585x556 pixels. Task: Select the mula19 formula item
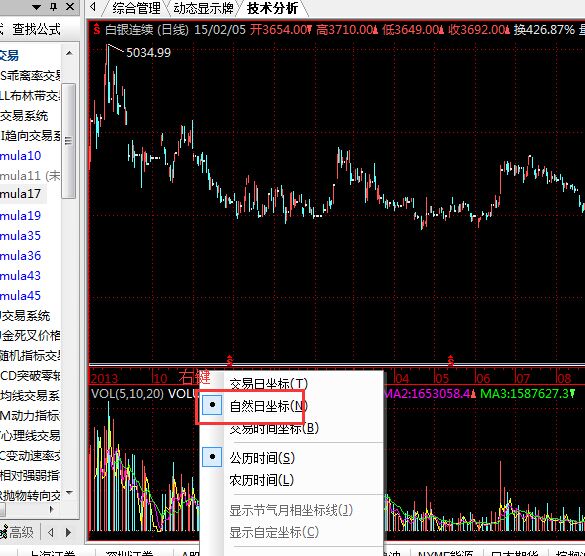coord(21,216)
